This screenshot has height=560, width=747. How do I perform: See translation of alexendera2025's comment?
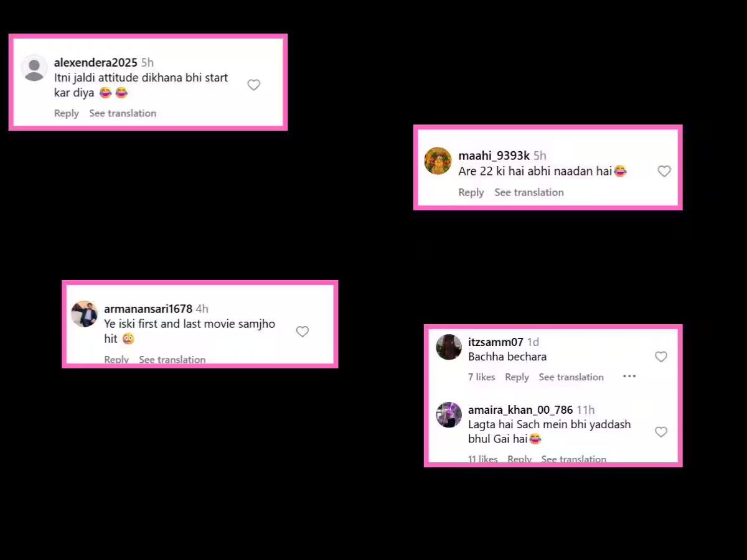pyautogui.click(x=123, y=113)
